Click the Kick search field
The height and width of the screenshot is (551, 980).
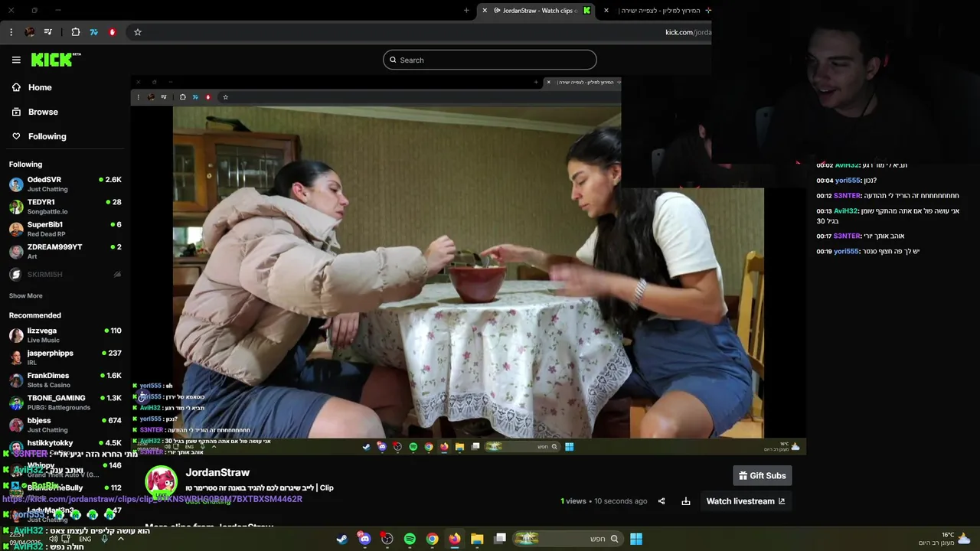pos(490,60)
